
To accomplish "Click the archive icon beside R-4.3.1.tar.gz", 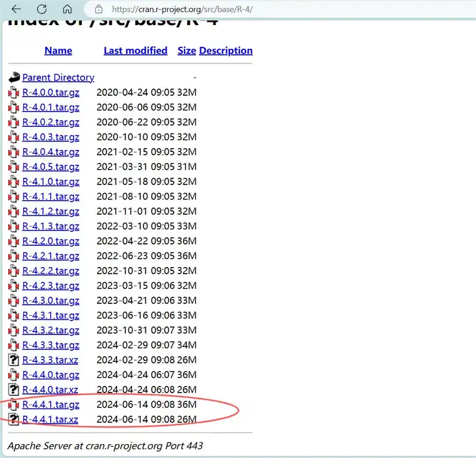I will tap(13, 315).
